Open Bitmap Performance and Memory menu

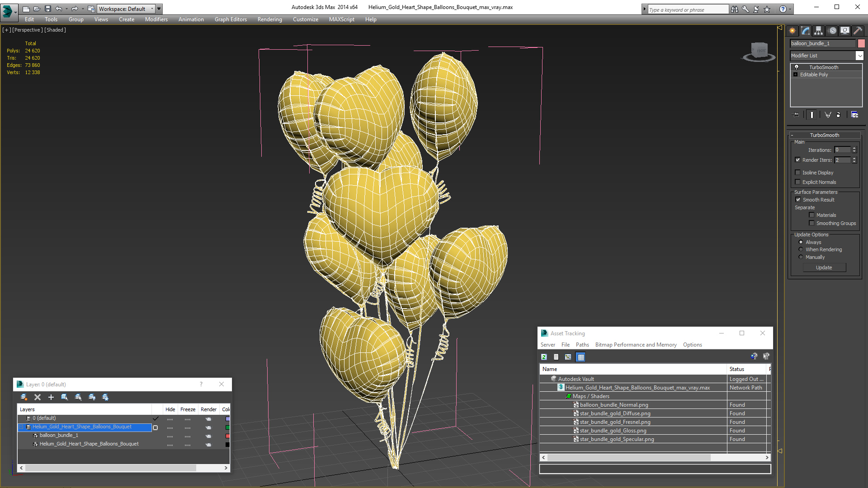636,345
